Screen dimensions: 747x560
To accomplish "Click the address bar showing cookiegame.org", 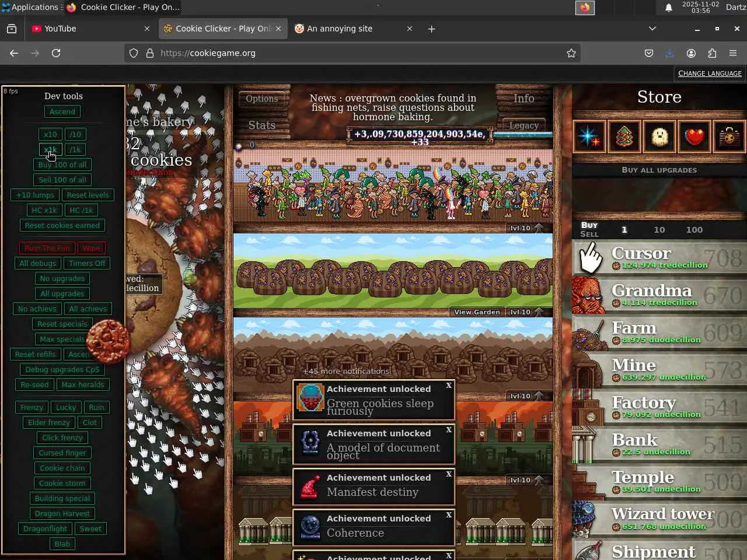I will tap(352, 53).
